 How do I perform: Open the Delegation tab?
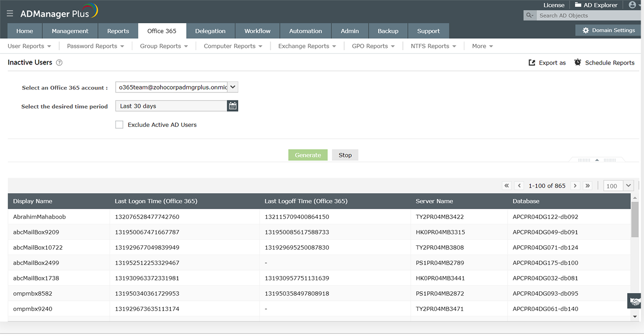(210, 31)
